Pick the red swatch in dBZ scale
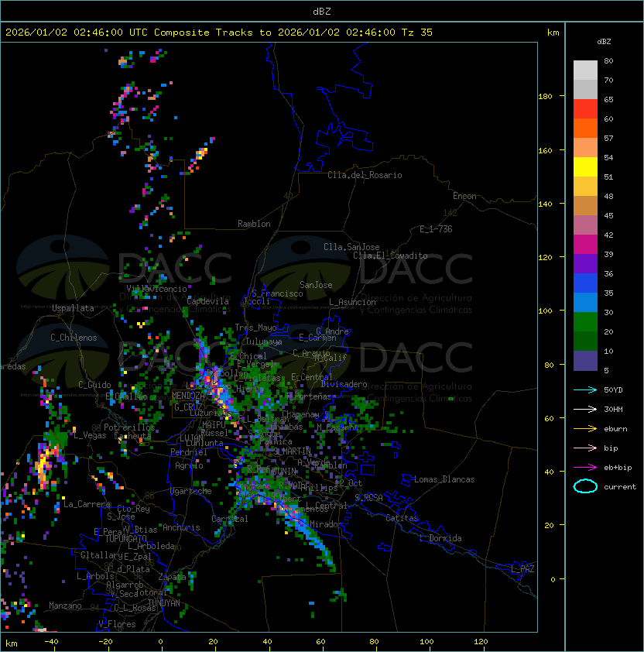Image resolution: width=644 pixels, height=652 pixels. (x=585, y=109)
